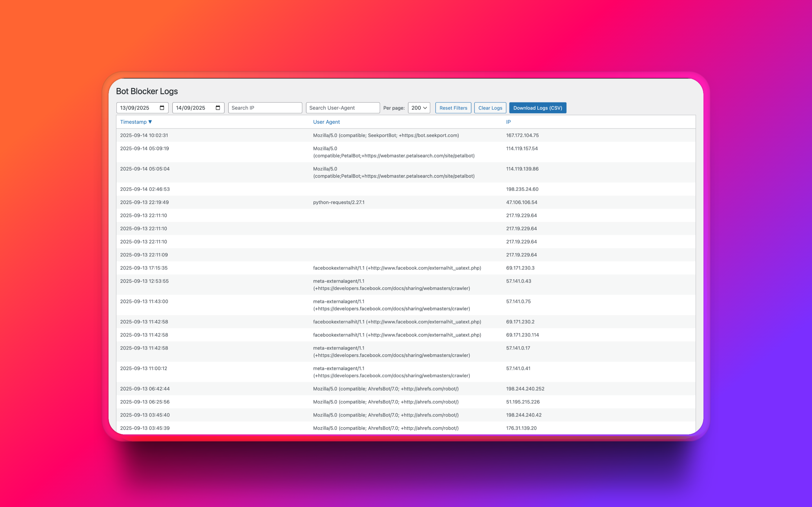Sort by User Agent column header
Image resolution: width=812 pixels, height=507 pixels.
(x=326, y=122)
